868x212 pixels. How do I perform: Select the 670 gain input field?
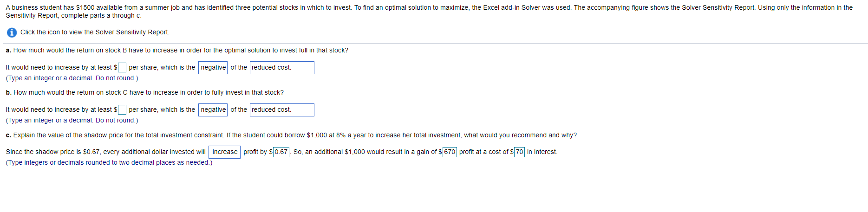[x=450, y=152]
